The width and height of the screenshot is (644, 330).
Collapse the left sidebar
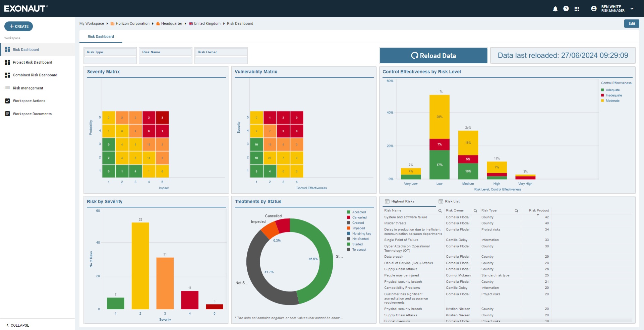coord(18,325)
